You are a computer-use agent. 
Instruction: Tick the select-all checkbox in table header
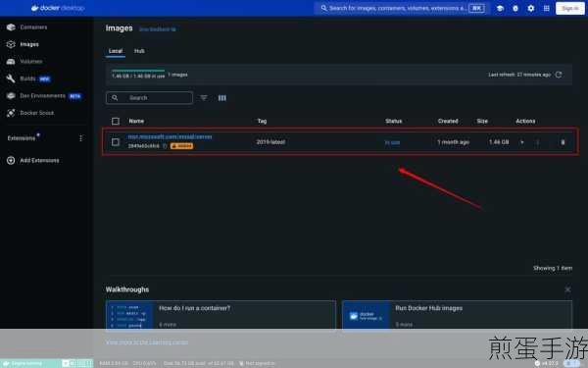(116, 121)
